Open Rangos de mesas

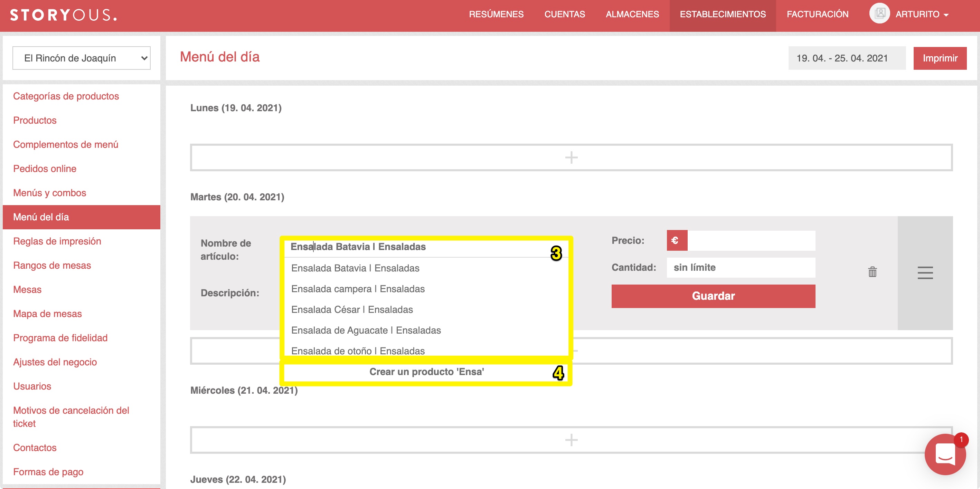52,266
